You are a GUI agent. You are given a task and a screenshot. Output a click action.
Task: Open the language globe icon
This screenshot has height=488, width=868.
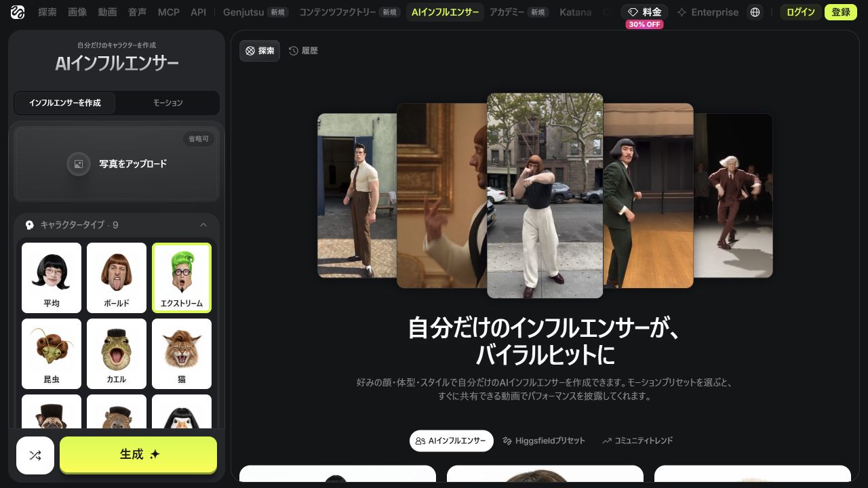755,12
